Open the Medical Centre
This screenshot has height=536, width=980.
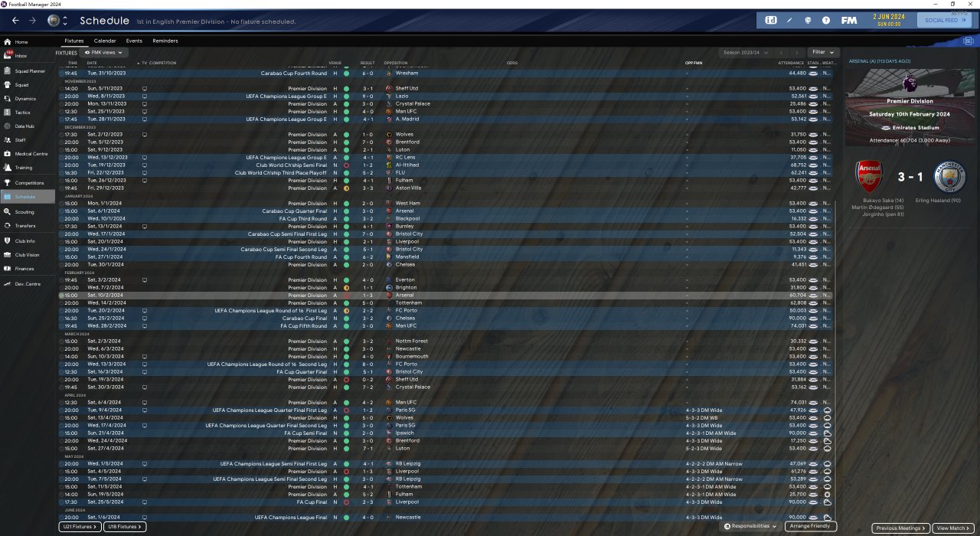coord(28,154)
